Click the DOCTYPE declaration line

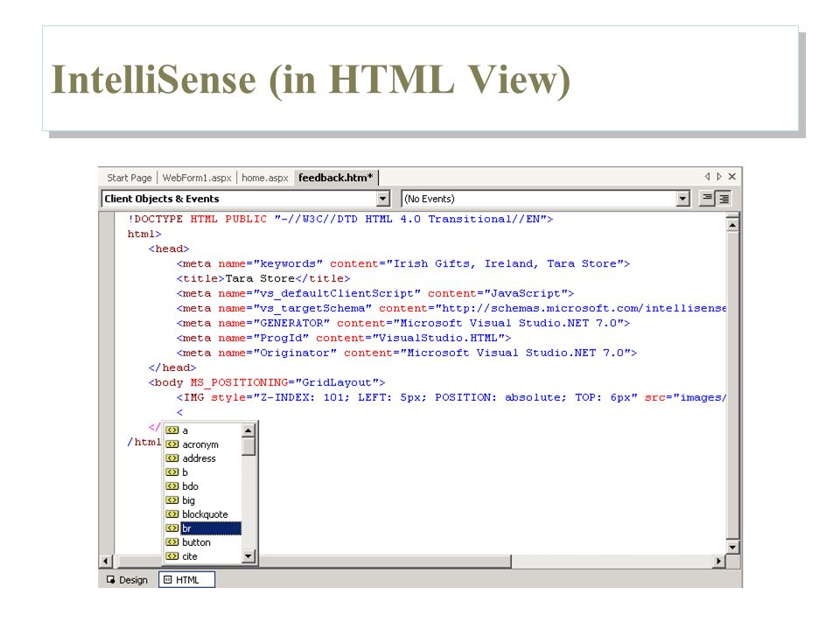click(340, 219)
